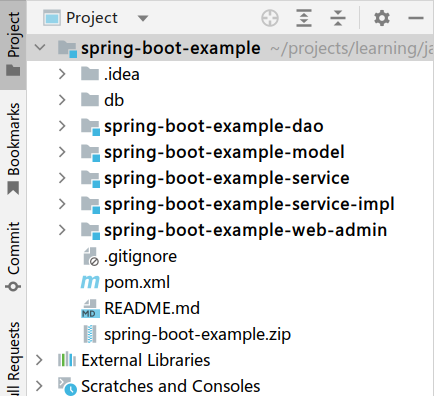Click the spring-boot-example-web-admin module folder icon
434x396 pixels.
tap(90, 231)
